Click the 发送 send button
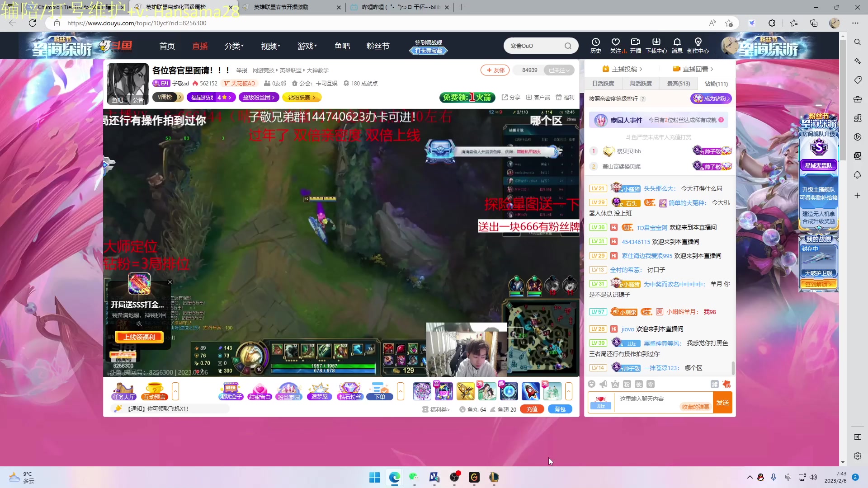Screen dimensions: 868x488 722,403
